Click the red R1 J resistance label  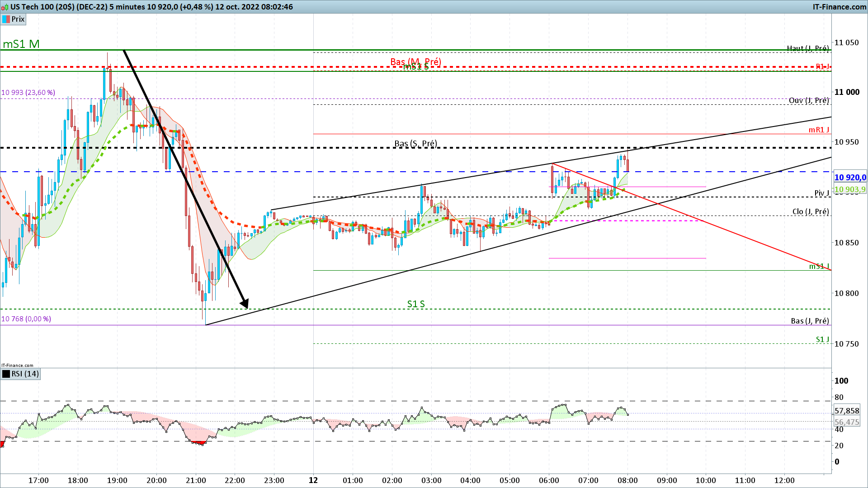coord(822,66)
